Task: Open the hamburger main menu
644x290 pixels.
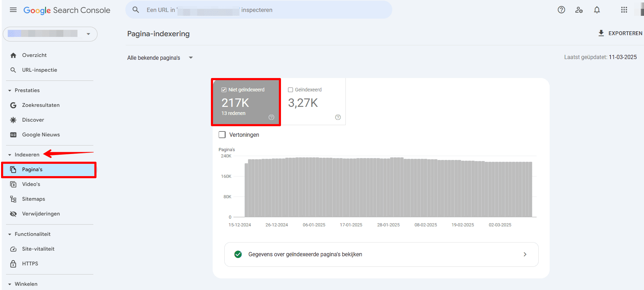Action: 13,10
